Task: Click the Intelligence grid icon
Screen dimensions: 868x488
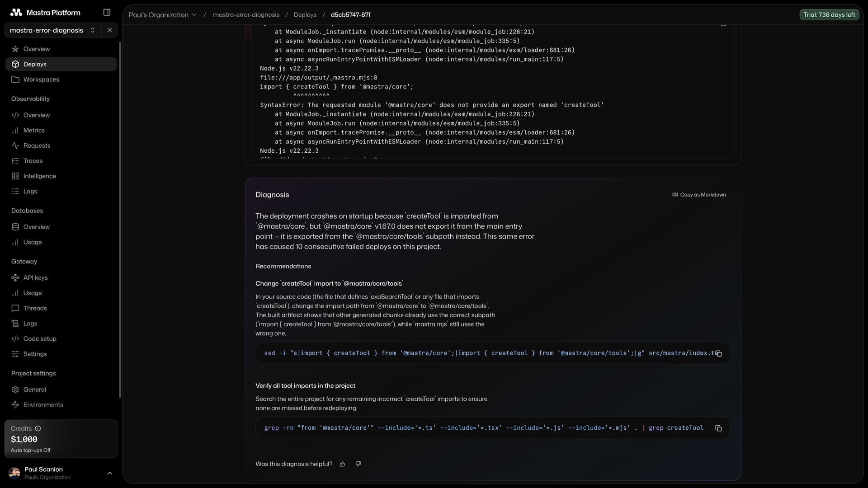Action: 15,176
